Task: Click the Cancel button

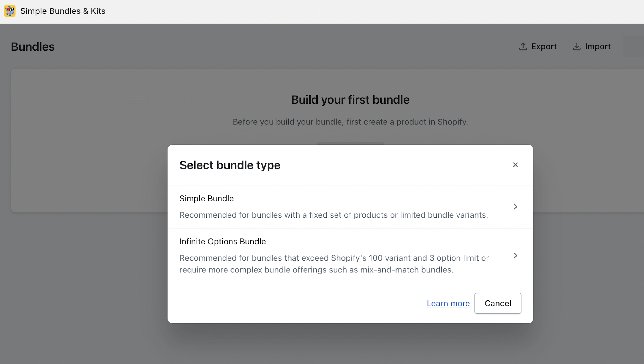Action: (498, 303)
